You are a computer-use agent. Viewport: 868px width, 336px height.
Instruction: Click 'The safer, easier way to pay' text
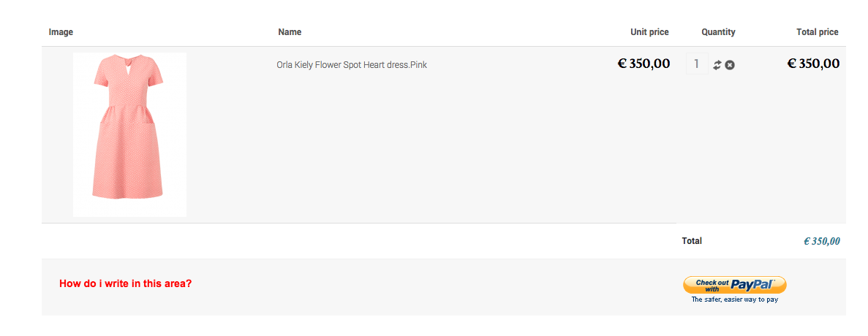(734, 299)
